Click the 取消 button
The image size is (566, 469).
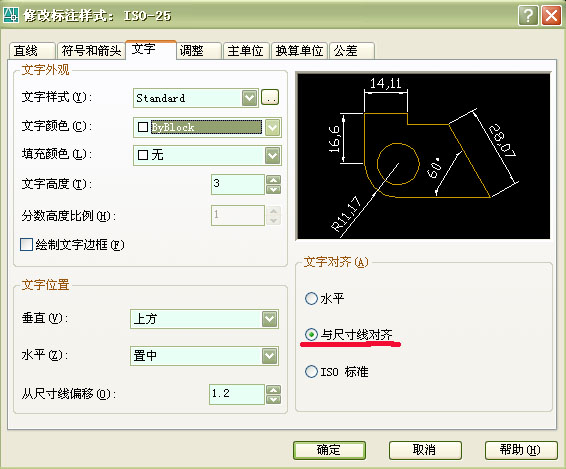click(x=425, y=450)
